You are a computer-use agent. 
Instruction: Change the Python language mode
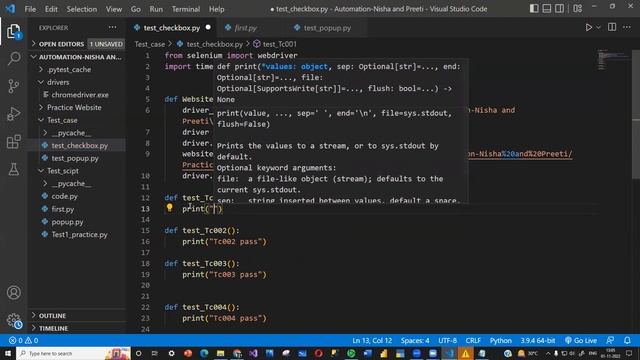tap(501, 340)
